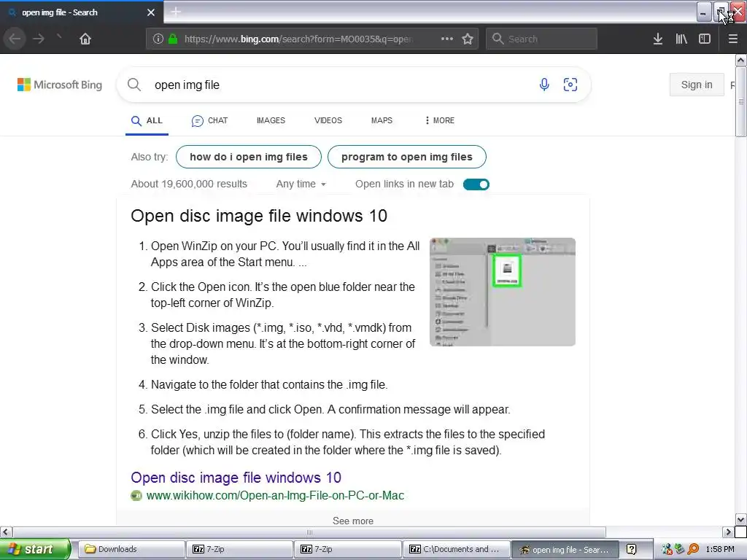The width and height of the screenshot is (747, 560).
Task: Select the 'open img file - Search' browser tab
Action: [76, 12]
